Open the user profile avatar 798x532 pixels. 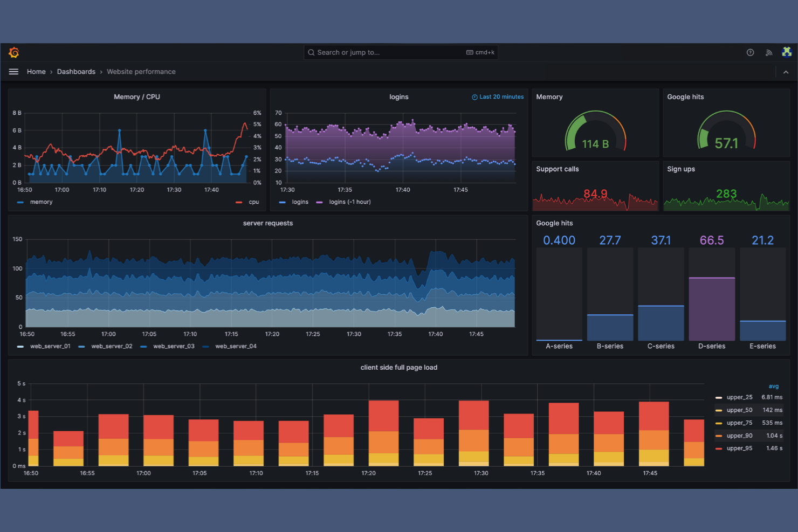click(x=787, y=52)
